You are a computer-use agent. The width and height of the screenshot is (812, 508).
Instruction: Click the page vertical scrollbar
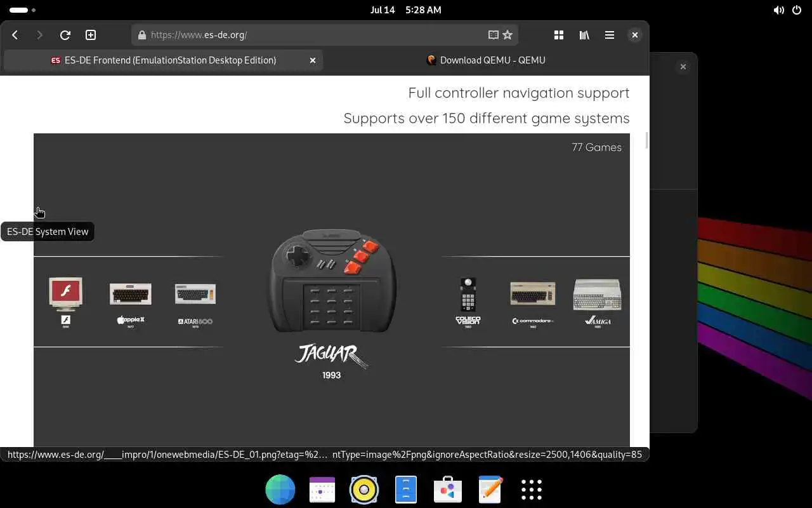[646, 140]
